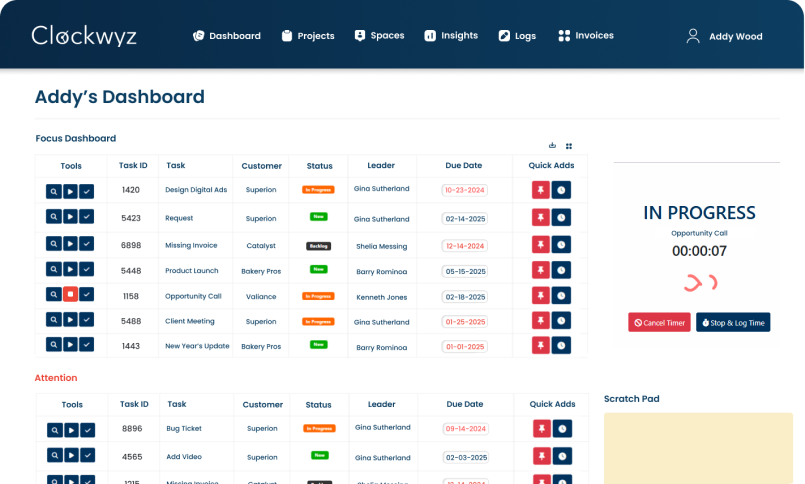Mark Client Meeting task 5488 as complete

[x=87, y=320]
